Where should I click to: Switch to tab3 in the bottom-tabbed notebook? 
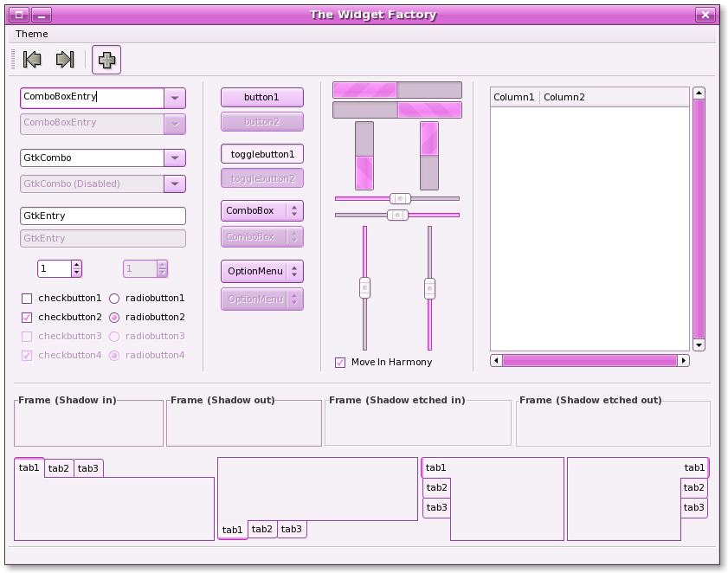292,530
